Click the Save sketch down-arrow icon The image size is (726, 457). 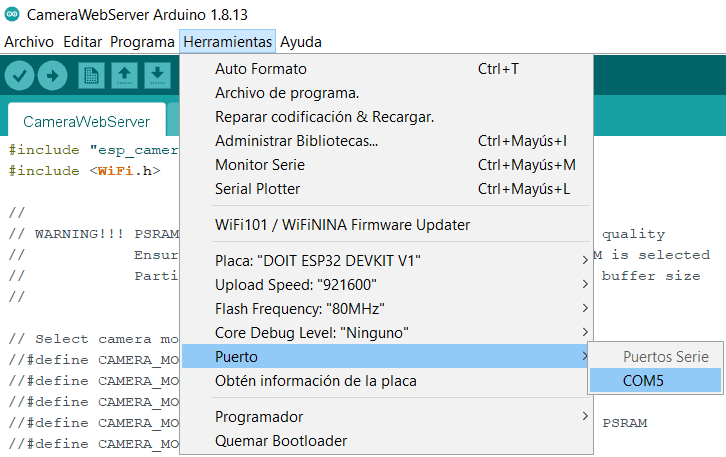tap(157, 75)
